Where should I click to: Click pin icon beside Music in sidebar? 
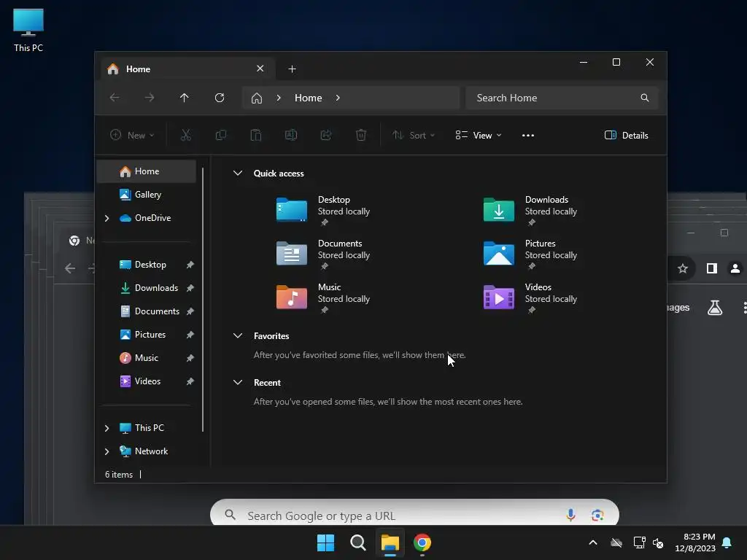coord(190,358)
